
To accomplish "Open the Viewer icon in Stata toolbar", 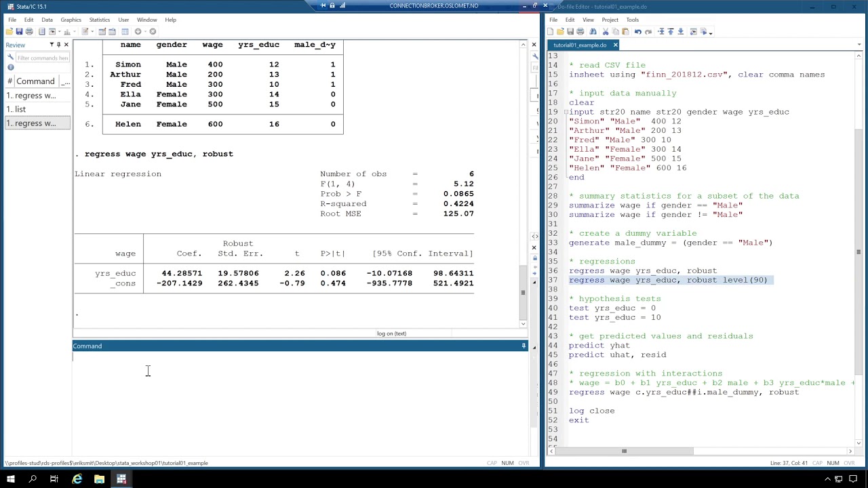I will pyautogui.click(x=52, y=31).
